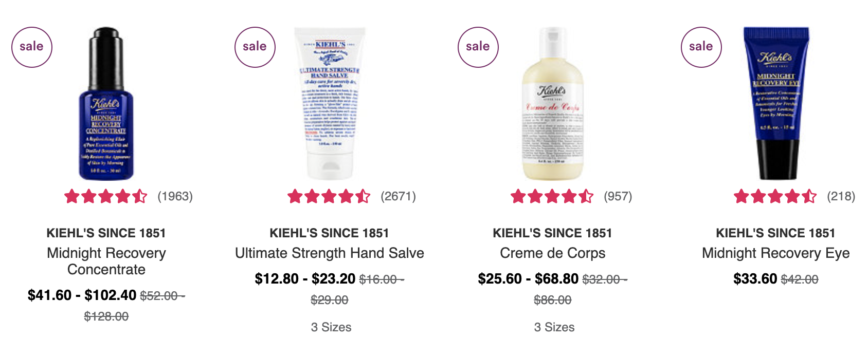Click the sale badge beside Midnight Recovery Eye
Image resolution: width=868 pixels, height=338 pixels.
point(701,47)
